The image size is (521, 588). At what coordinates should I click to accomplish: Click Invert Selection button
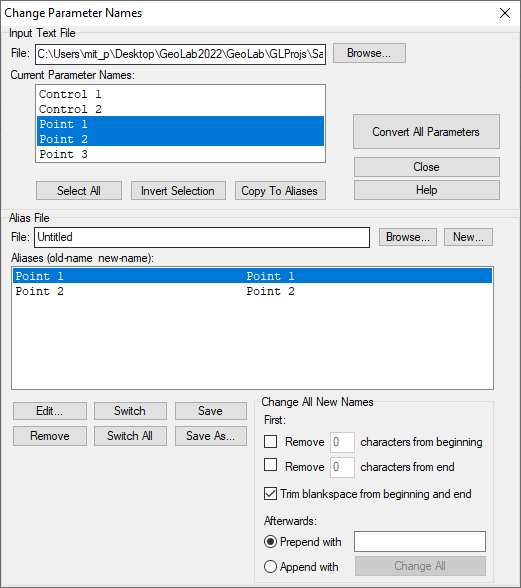178,191
